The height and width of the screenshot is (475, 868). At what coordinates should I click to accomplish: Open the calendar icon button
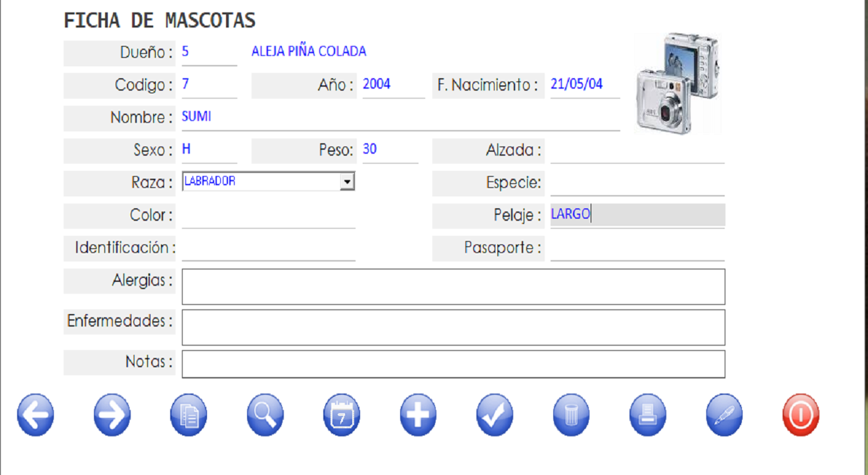click(x=342, y=415)
